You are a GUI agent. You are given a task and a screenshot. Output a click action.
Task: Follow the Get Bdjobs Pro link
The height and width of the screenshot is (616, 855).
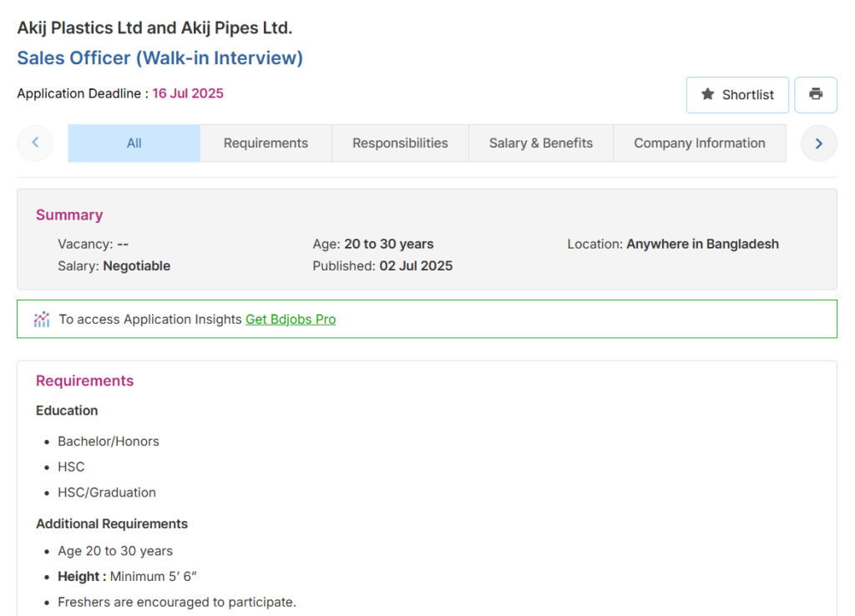[x=291, y=319]
